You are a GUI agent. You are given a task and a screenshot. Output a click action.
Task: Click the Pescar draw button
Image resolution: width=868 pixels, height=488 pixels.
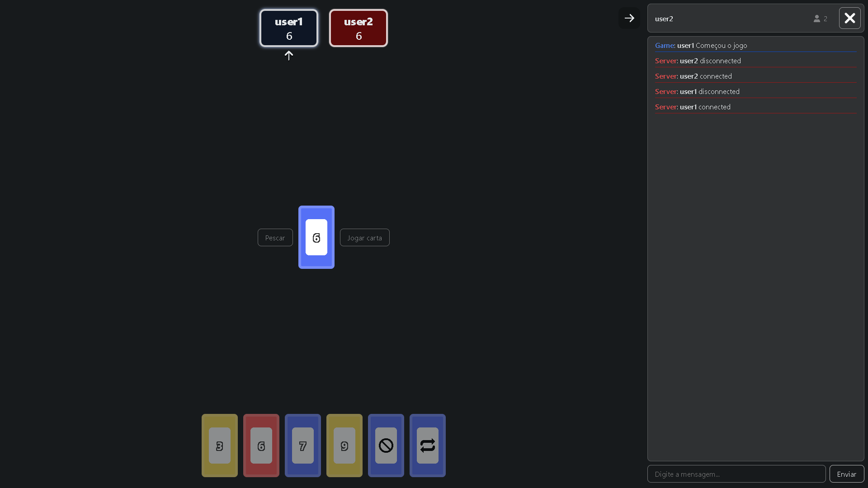pos(275,238)
